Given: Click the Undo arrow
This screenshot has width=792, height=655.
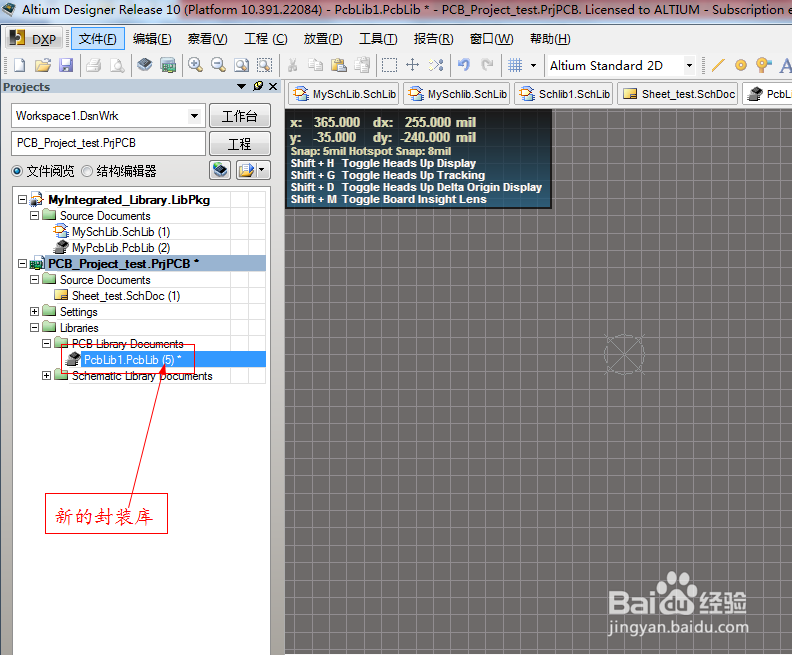Looking at the screenshot, I should [x=464, y=65].
